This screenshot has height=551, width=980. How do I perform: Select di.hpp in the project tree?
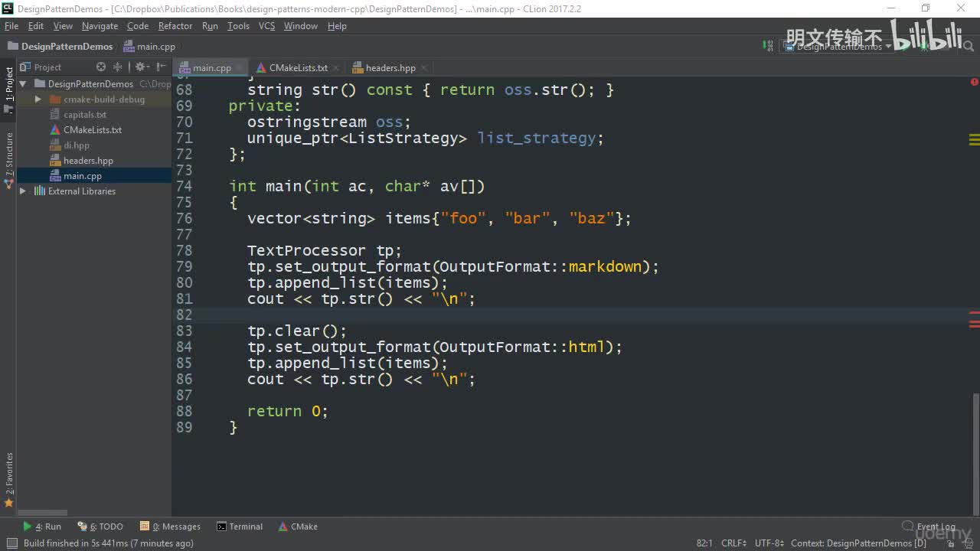(x=77, y=145)
